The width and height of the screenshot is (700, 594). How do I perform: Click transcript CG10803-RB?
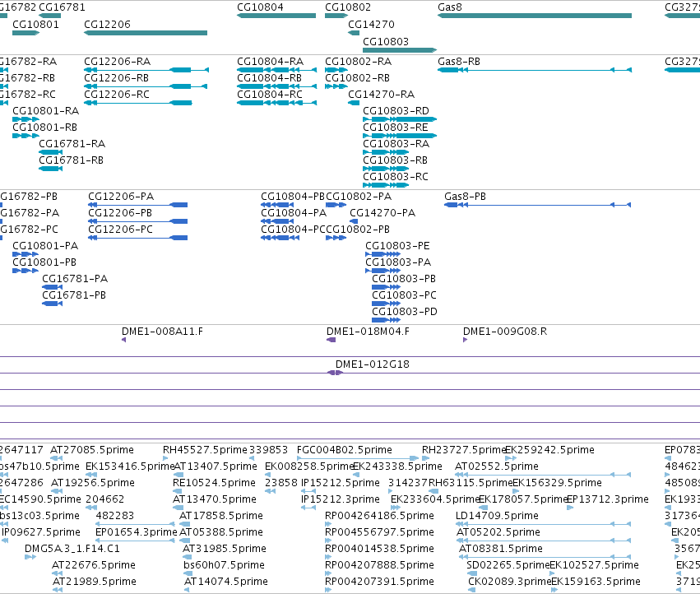click(386, 169)
